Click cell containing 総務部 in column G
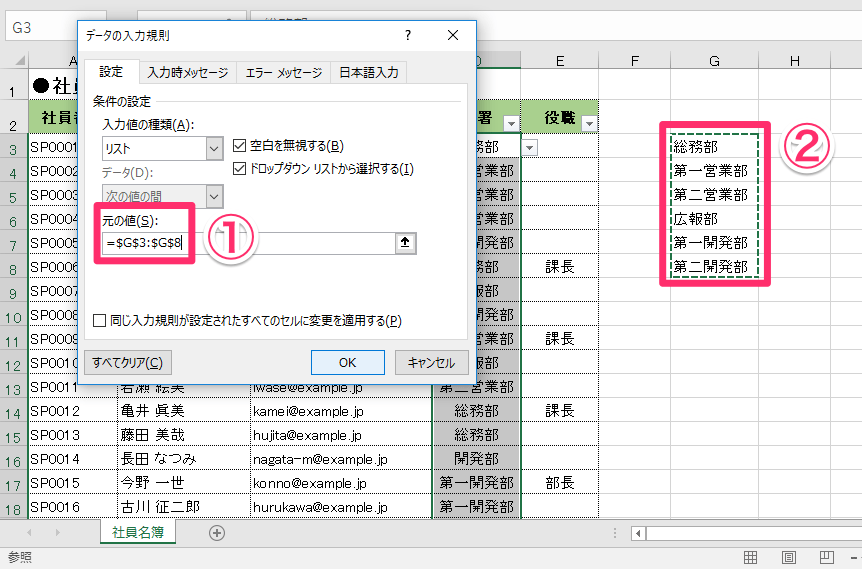Image resolution: width=862 pixels, height=569 pixels. click(x=714, y=147)
